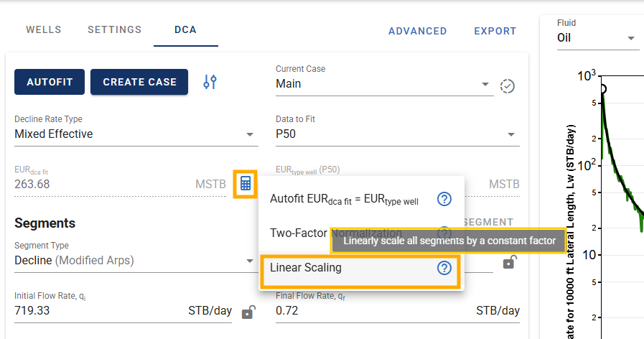Open the autofit settings sliders icon

(210, 82)
